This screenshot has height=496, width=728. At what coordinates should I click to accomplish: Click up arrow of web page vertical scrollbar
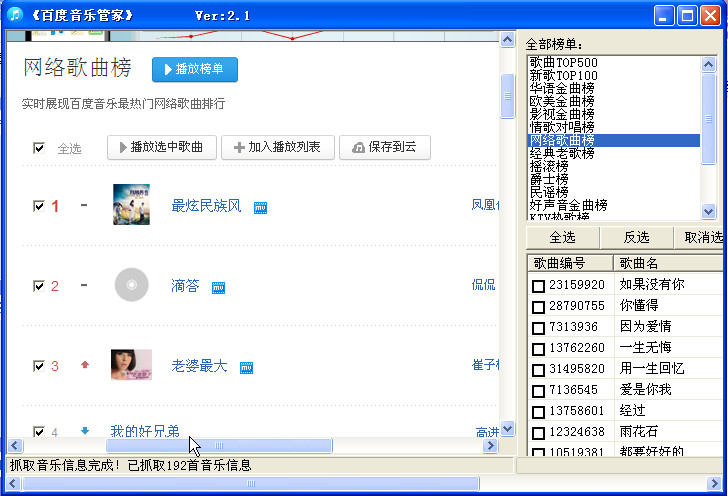point(507,39)
